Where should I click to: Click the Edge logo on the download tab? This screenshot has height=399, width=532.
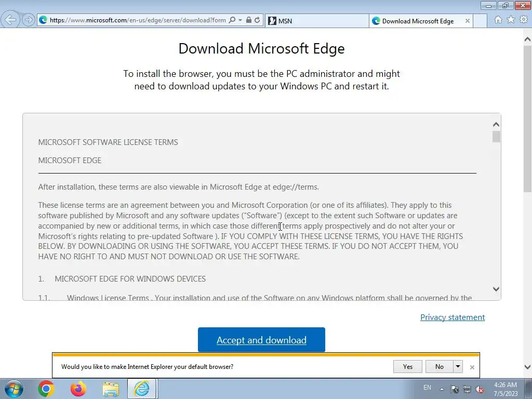[376, 21]
